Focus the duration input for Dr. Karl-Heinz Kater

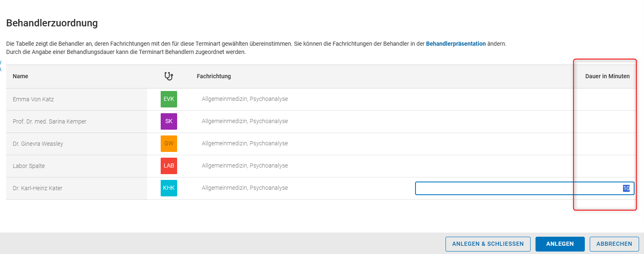coord(524,189)
